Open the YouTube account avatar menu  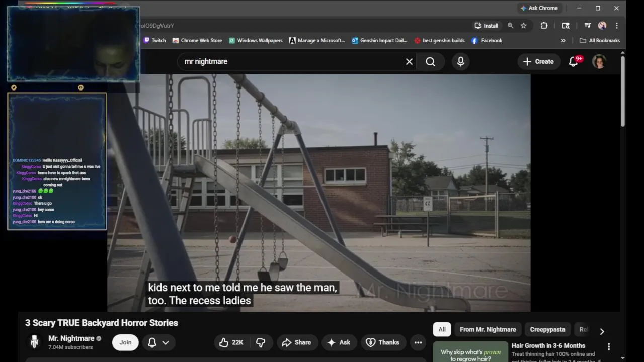pos(599,61)
